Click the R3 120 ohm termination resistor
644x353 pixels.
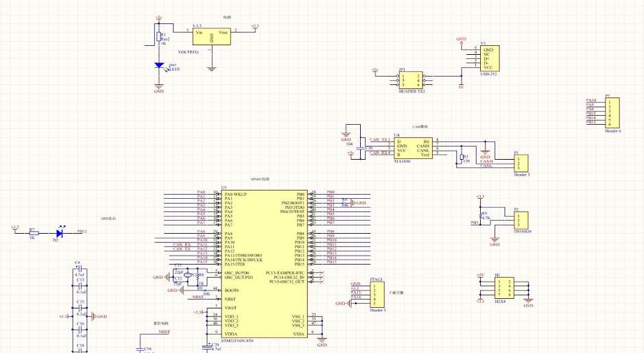[462, 157]
